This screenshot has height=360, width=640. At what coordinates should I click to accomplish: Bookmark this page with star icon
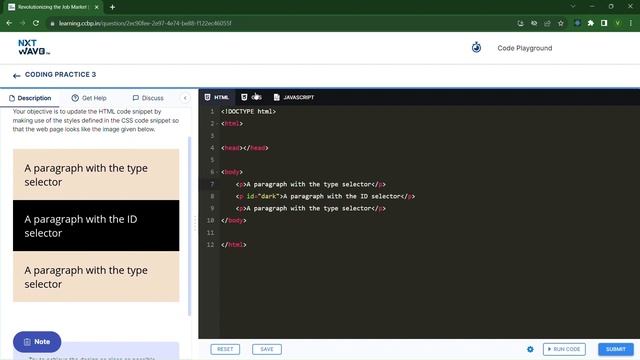[561, 23]
